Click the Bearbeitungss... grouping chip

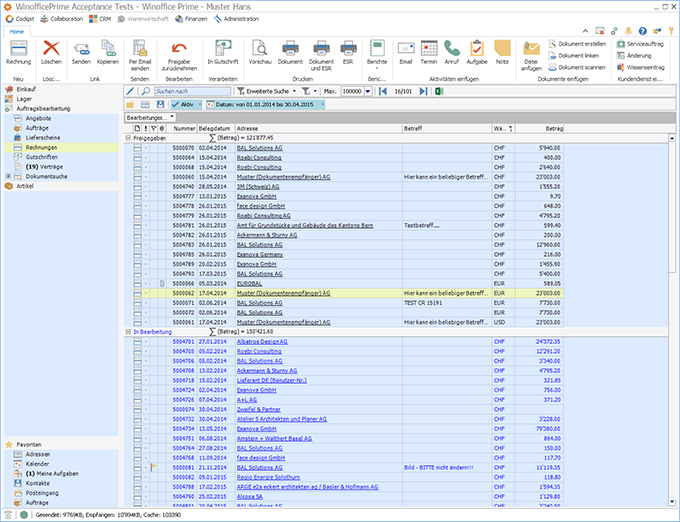pyautogui.click(x=150, y=117)
